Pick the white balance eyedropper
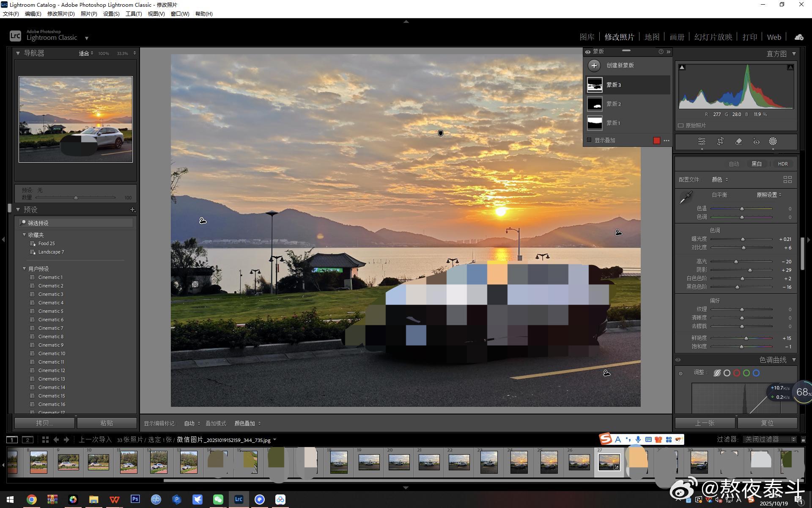The height and width of the screenshot is (508, 812). coord(685,197)
